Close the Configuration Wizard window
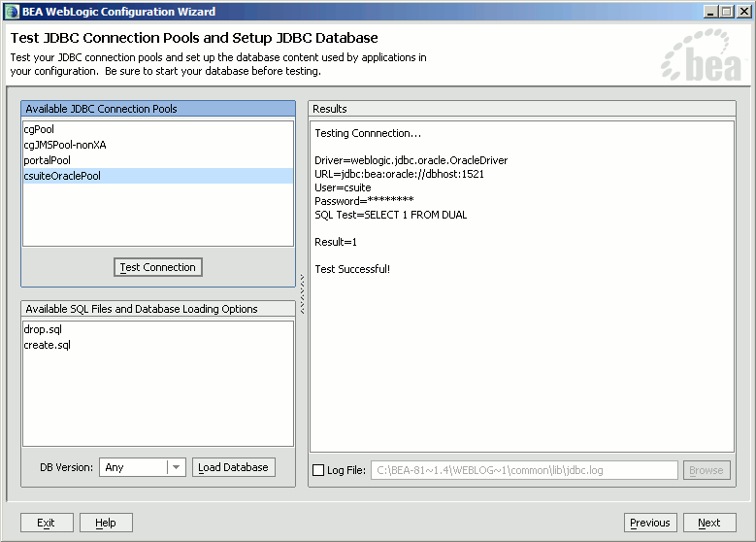Viewport: 756px width, 542px height. [744, 12]
